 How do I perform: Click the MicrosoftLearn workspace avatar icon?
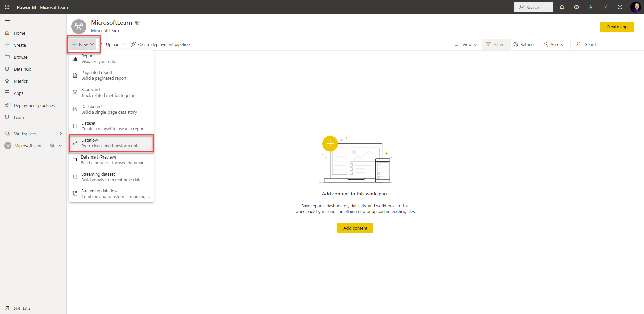click(79, 26)
